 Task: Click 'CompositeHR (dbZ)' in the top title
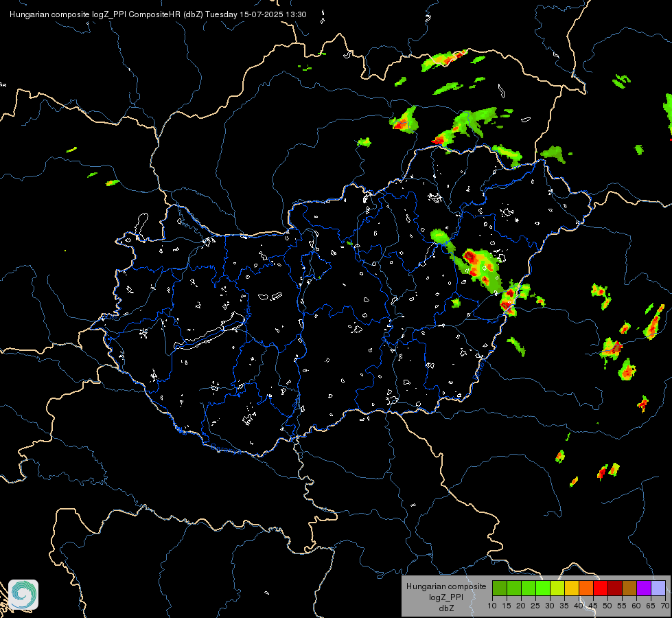pyautogui.click(x=165, y=14)
